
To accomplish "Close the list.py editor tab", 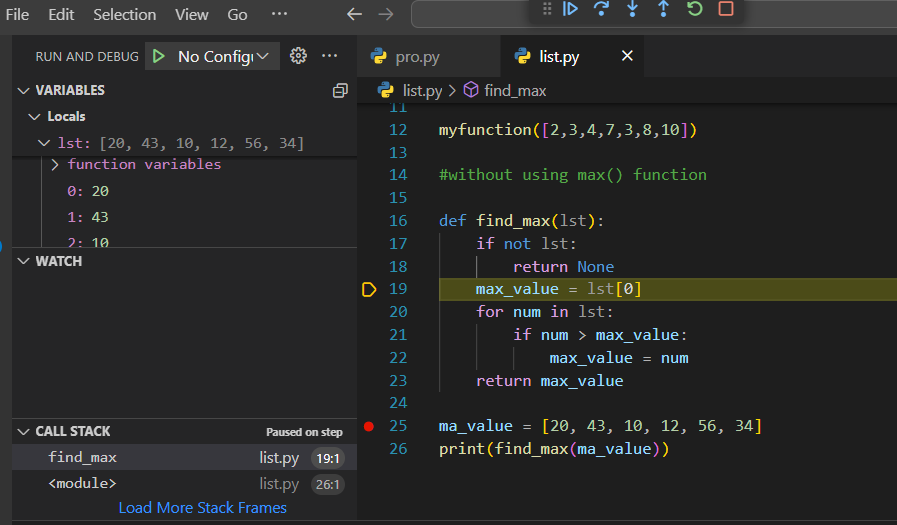I will (x=627, y=56).
